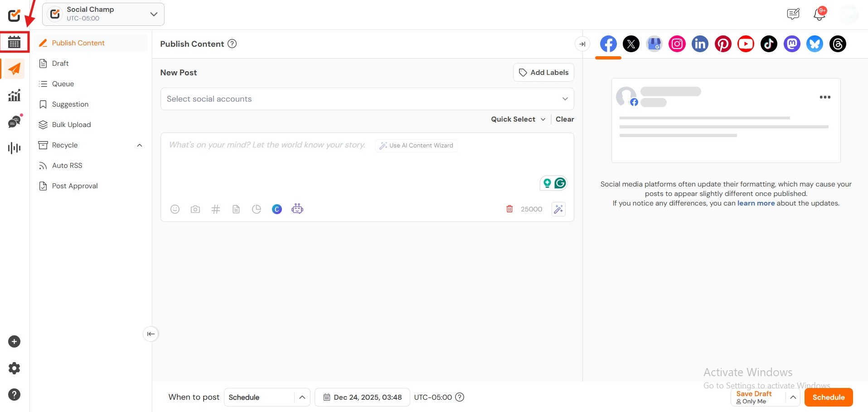
Task: Collapse the left menu panel
Action: tap(150, 334)
